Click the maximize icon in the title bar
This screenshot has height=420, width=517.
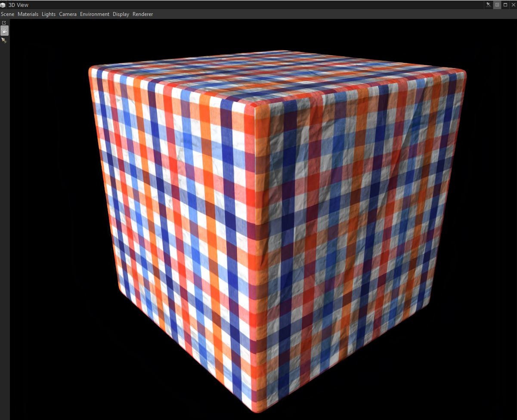click(x=505, y=5)
